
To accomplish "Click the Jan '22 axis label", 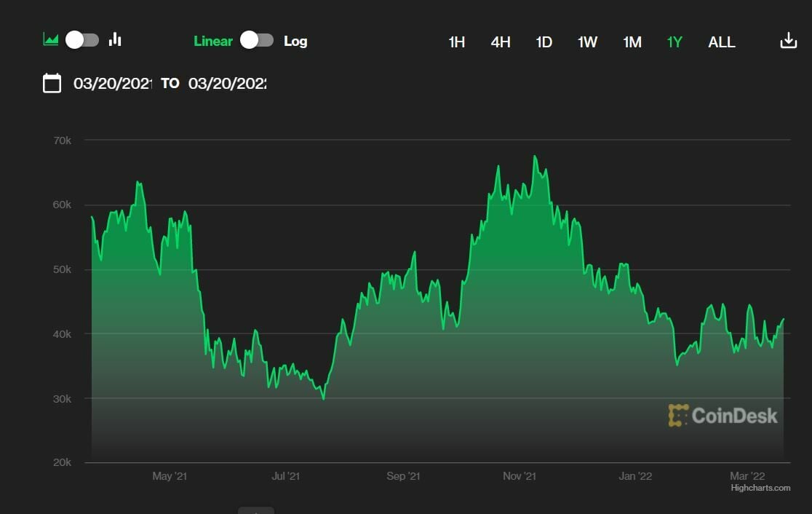I will coord(635,475).
